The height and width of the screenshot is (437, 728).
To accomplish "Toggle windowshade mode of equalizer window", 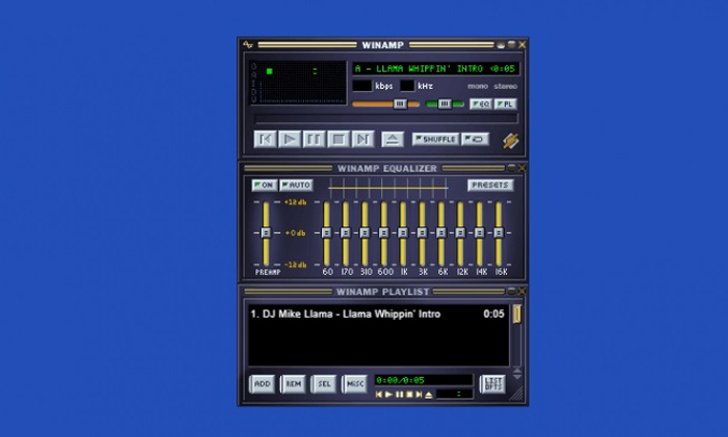I will tap(512, 168).
